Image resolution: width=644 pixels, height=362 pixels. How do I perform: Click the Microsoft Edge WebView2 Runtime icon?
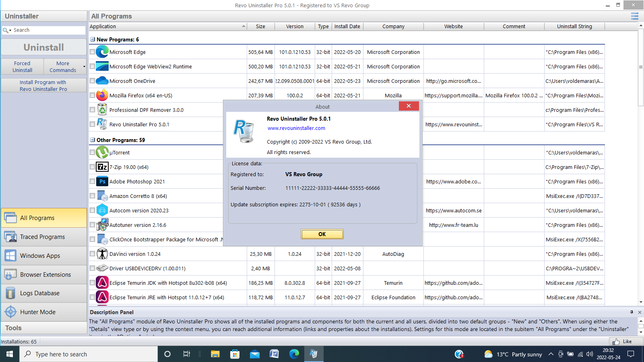coord(102,66)
